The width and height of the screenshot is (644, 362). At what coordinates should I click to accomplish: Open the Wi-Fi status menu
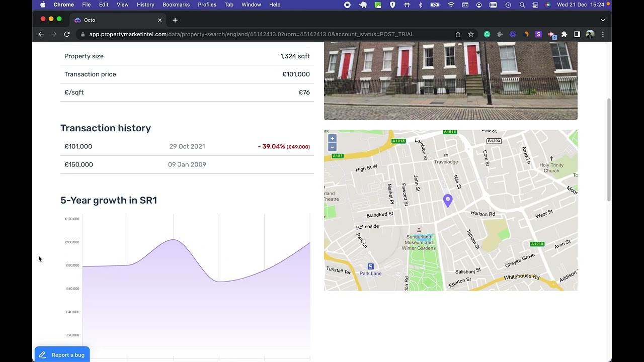click(451, 5)
